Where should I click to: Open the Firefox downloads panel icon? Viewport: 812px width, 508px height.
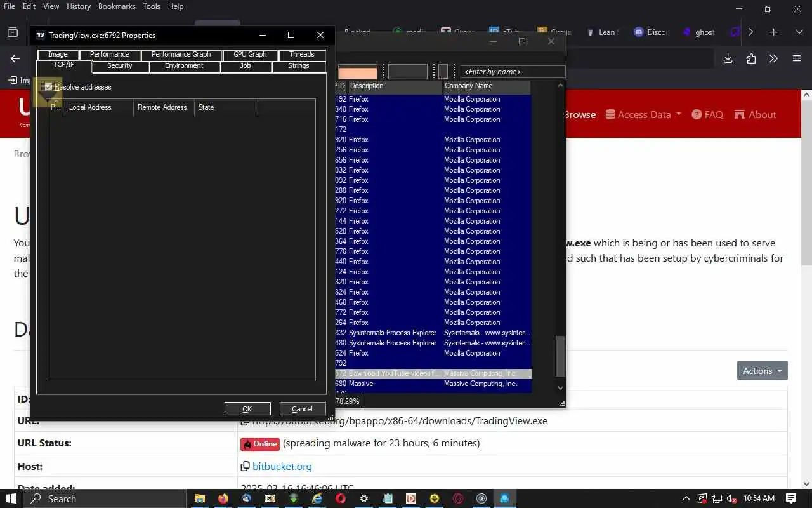(728, 58)
